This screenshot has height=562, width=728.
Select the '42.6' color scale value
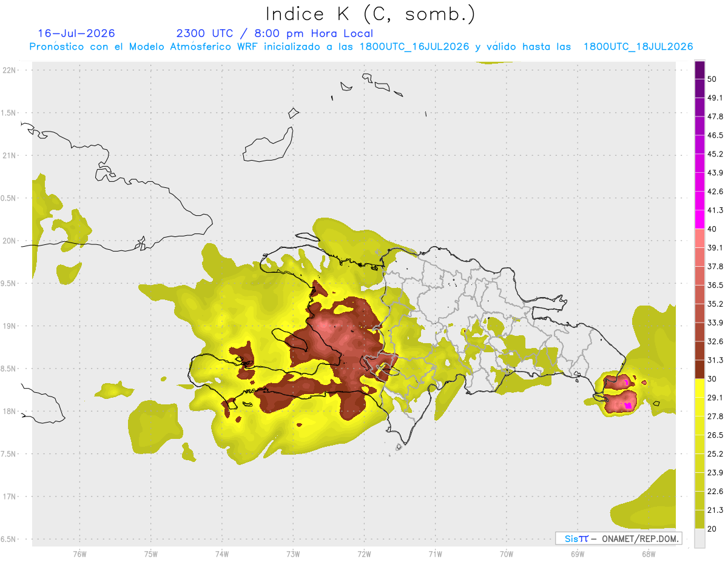click(x=715, y=192)
